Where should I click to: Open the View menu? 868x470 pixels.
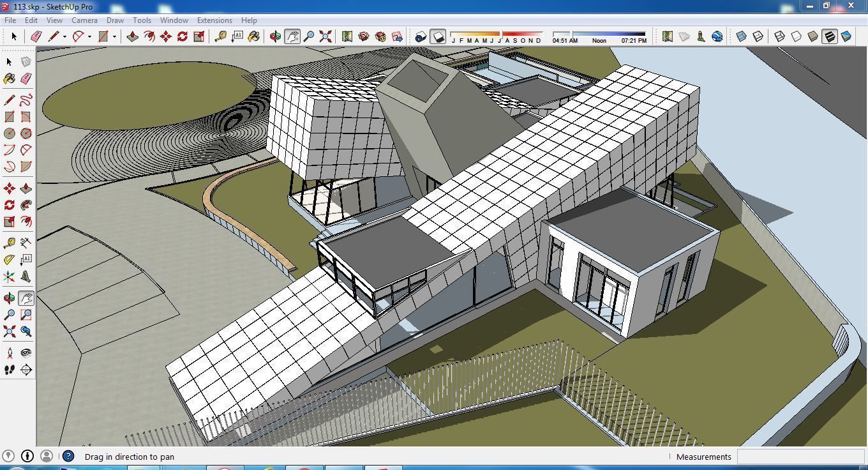click(x=54, y=20)
